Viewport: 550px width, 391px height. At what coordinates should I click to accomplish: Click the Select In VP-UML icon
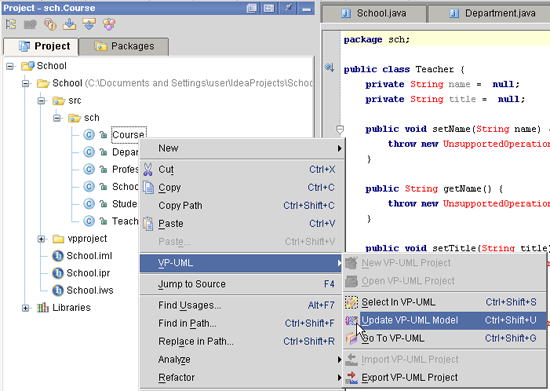coord(351,302)
